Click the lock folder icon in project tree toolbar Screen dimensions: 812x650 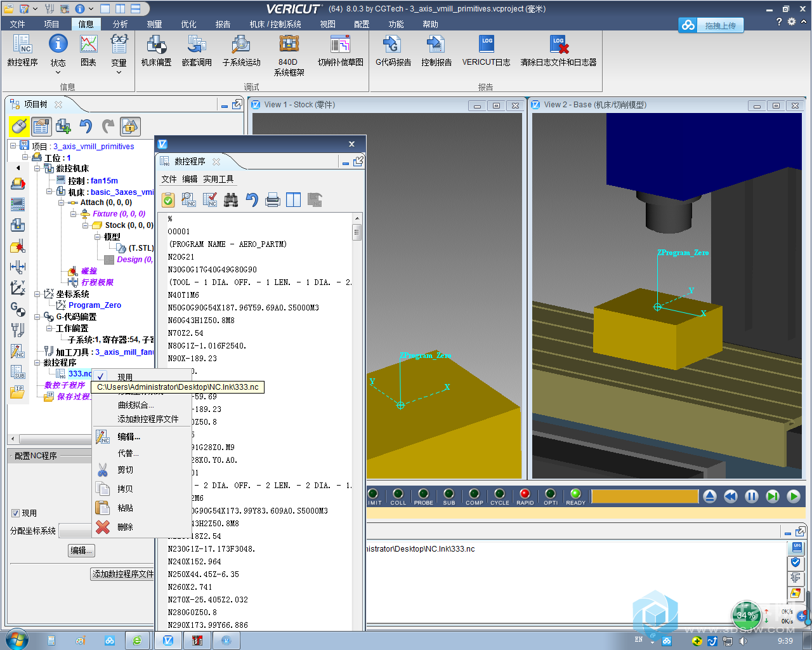coord(130,126)
